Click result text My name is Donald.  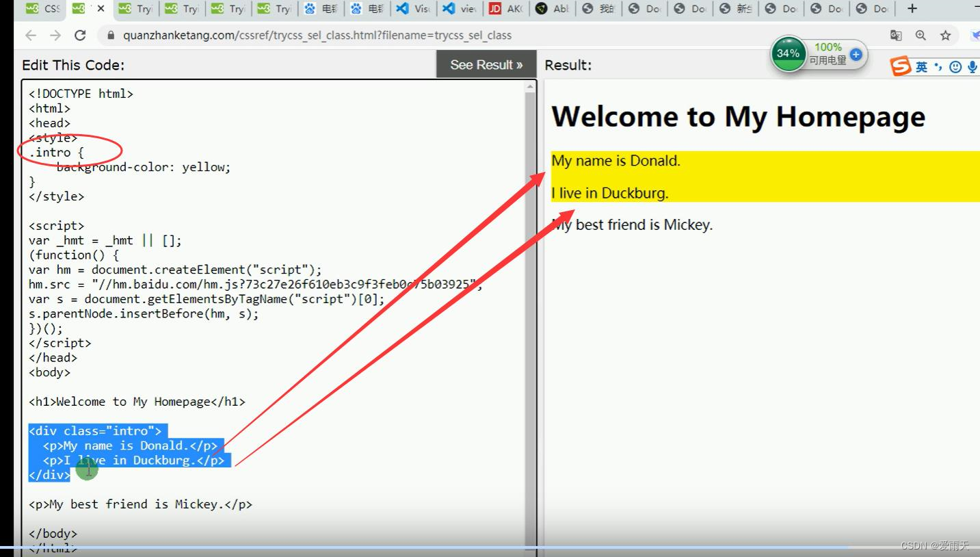[615, 161]
